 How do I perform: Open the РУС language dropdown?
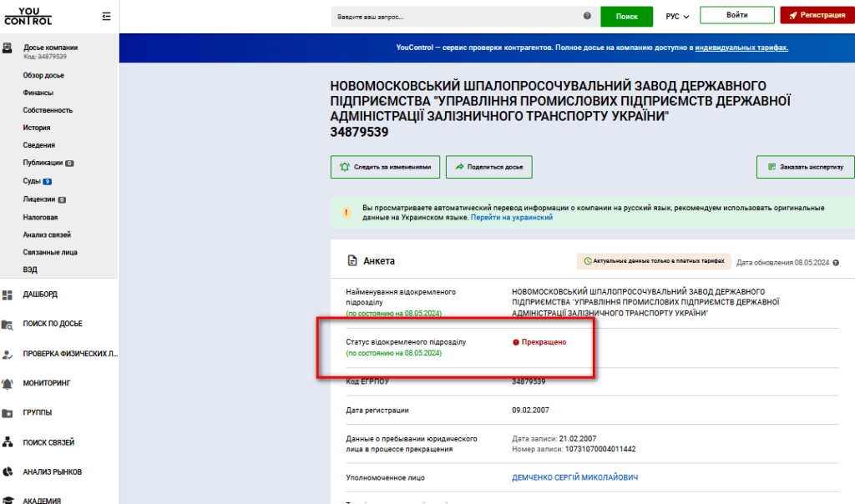(x=677, y=17)
